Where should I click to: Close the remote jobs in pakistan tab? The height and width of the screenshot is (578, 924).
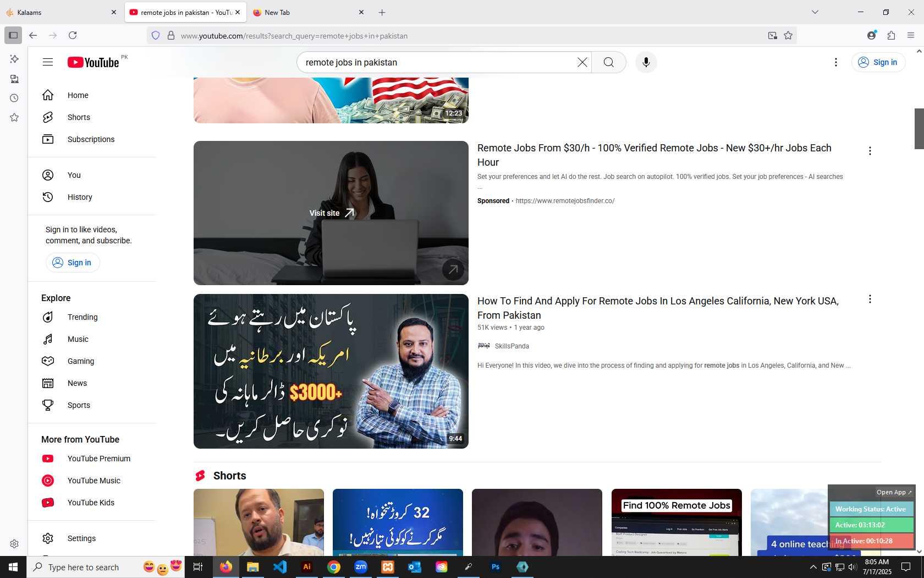click(238, 12)
